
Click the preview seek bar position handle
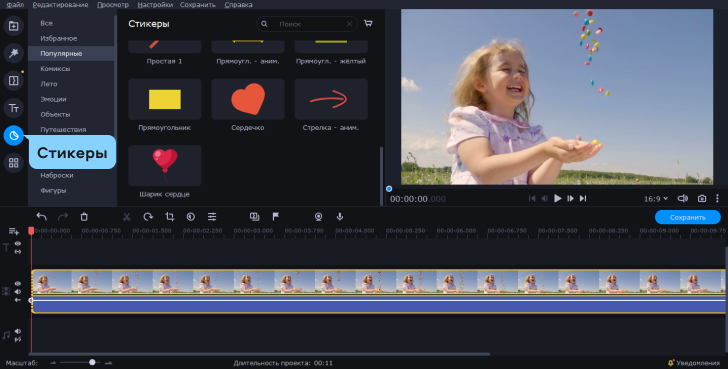[389, 188]
